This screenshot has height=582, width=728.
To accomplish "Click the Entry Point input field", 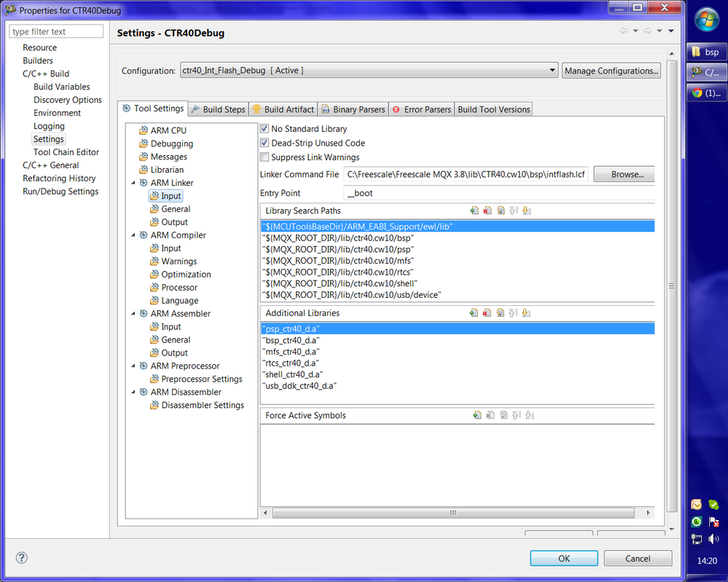I will click(x=499, y=193).
